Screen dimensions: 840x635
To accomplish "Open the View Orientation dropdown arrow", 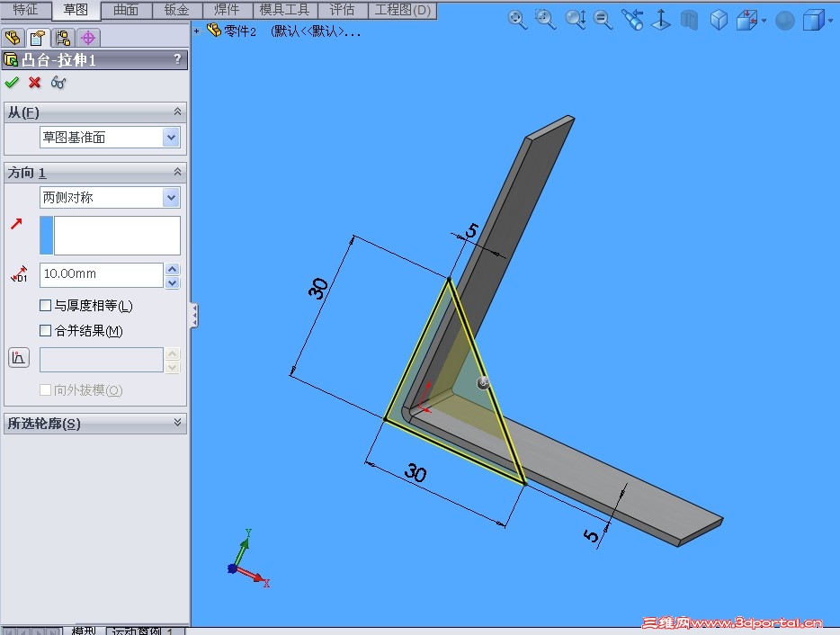I will point(764,21).
